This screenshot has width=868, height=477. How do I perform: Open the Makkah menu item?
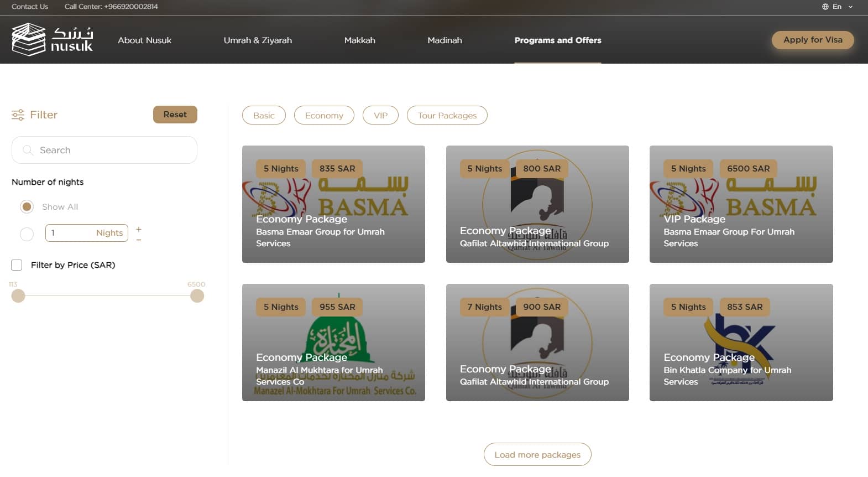pyautogui.click(x=359, y=40)
